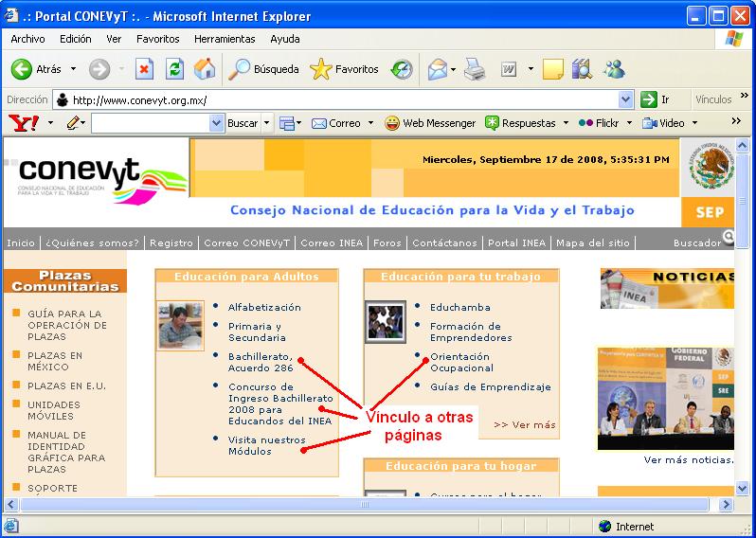Go to the Home page icon
Image resolution: width=756 pixels, height=538 pixels.
pos(205,69)
